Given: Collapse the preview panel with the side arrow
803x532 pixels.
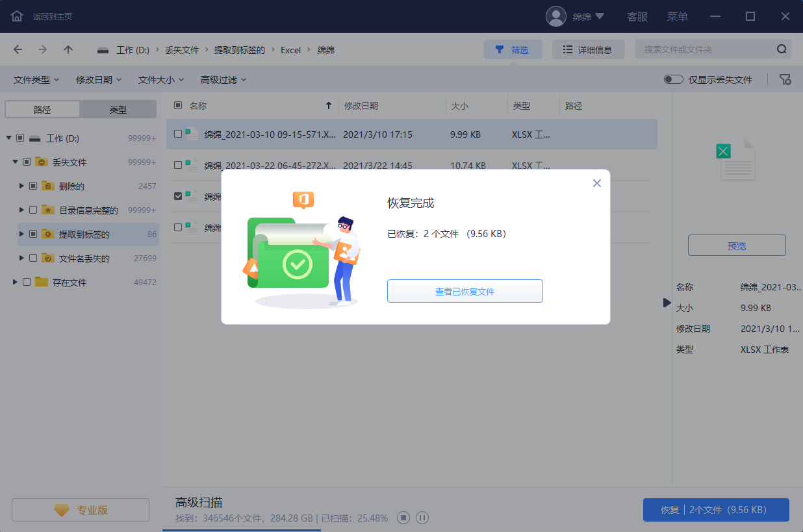Looking at the screenshot, I should point(666,303).
